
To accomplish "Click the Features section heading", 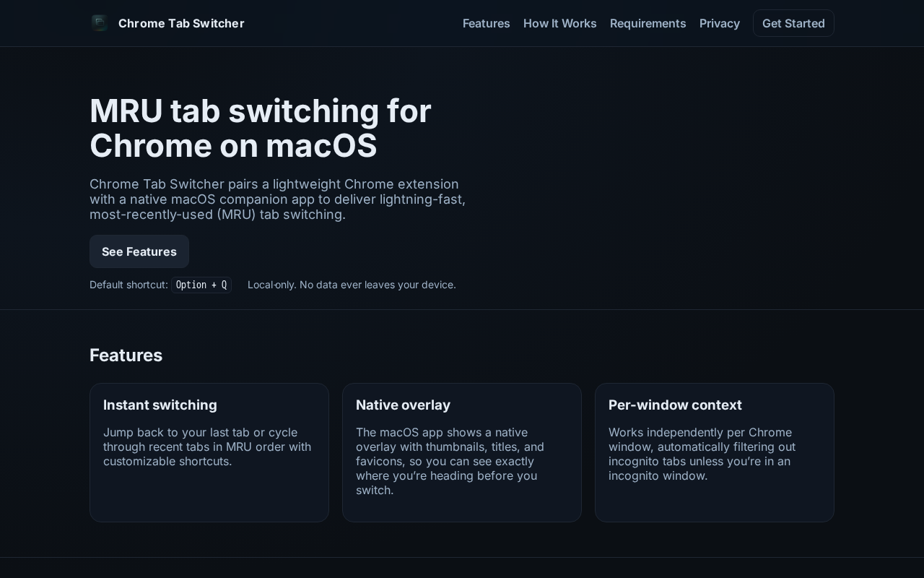I will point(126,355).
